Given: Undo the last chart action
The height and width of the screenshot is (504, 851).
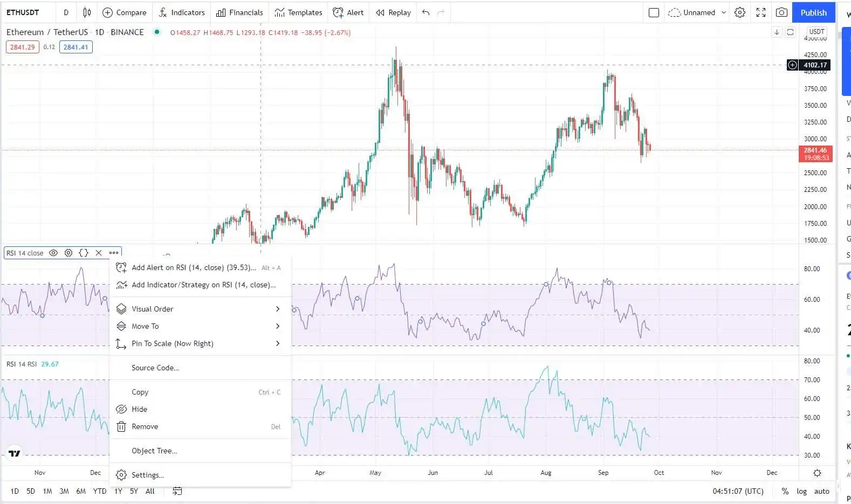Looking at the screenshot, I should [426, 12].
